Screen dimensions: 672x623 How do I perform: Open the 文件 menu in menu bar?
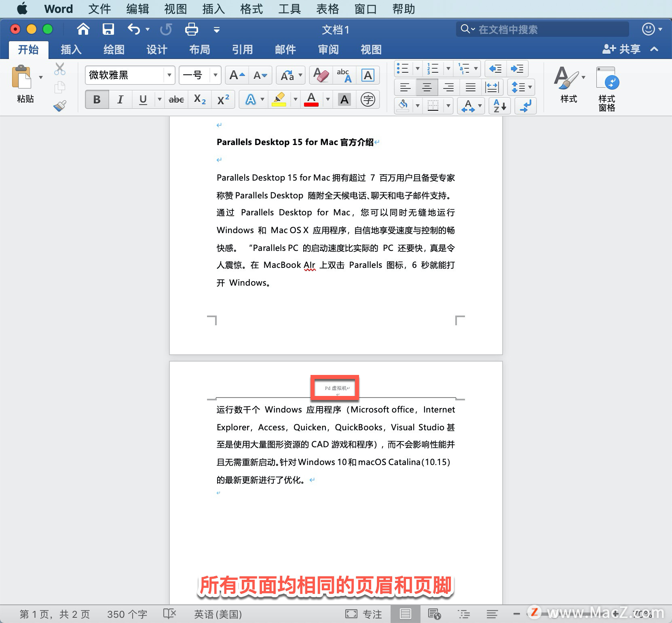[x=99, y=9]
